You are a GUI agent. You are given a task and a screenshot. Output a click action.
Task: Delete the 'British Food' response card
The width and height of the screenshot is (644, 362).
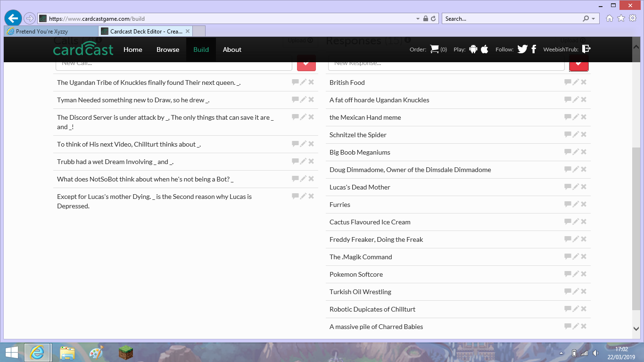[584, 82]
